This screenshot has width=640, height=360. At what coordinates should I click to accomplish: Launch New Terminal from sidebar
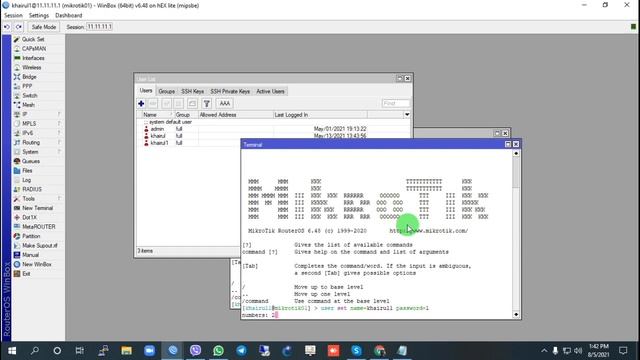point(37,208)
